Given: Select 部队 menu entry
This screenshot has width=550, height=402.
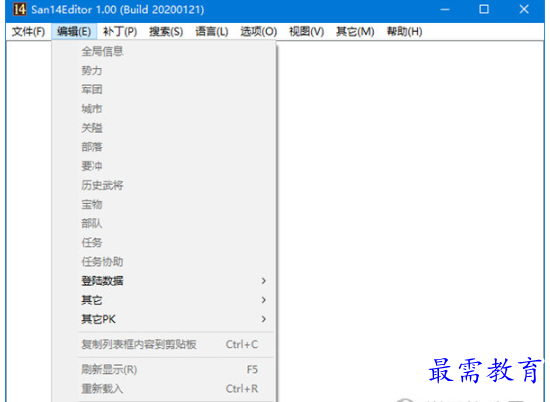Looking at the screenshot, I should pos(164,223).
